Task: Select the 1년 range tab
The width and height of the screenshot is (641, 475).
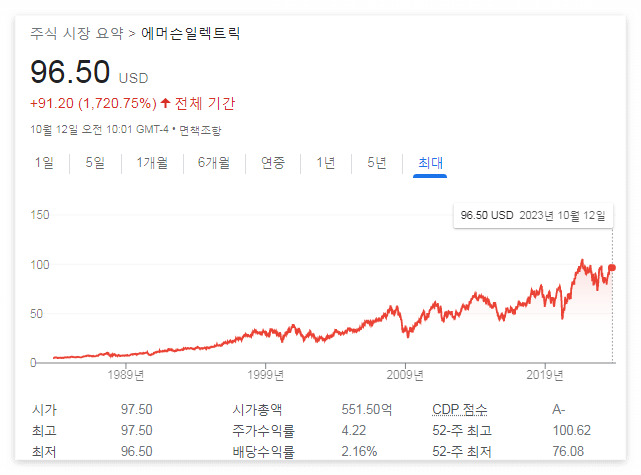Action: pyautogui.click(x=325, y=163)
